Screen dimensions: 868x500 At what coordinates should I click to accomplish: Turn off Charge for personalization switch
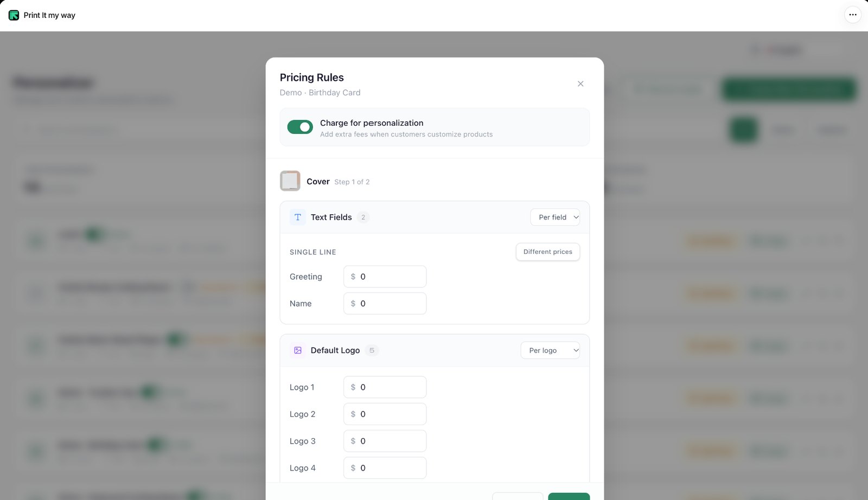coord(300,127)
